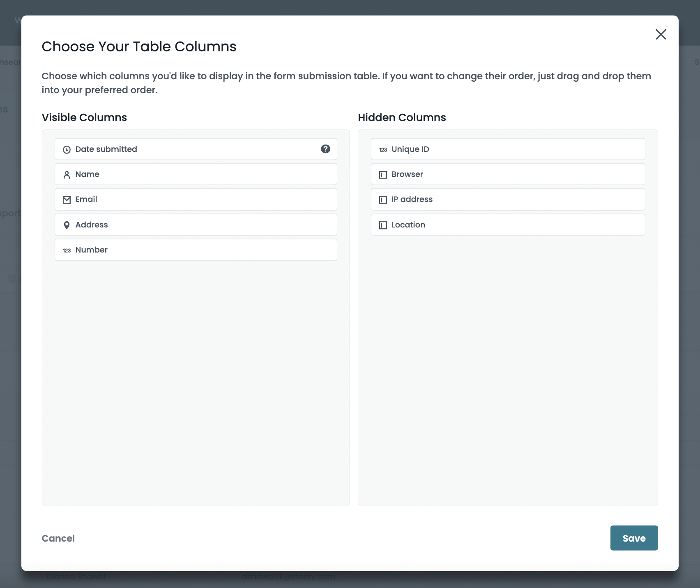
Task: Click the column icon beside Location
Action: [x=383, y=225]
